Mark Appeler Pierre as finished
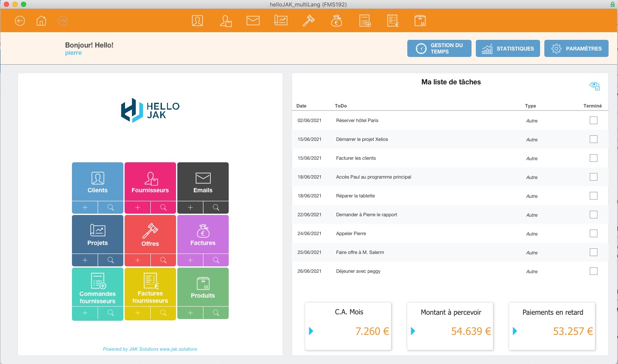This screenshot has height=364, width=618. click(x=594, y=233)
